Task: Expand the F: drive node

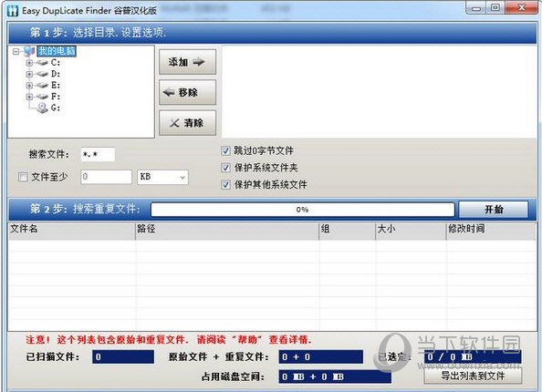Action: click(x=29, y=97)
